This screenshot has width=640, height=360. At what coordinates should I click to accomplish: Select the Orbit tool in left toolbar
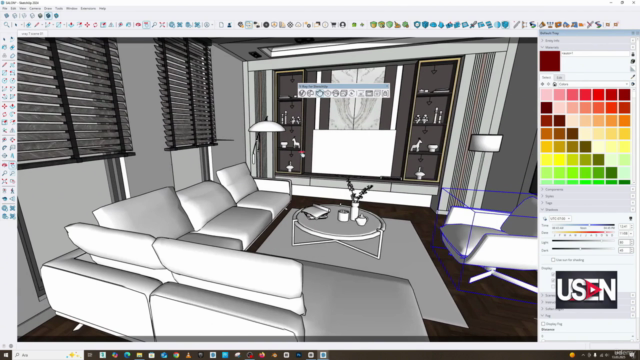(x=4, y=165)
